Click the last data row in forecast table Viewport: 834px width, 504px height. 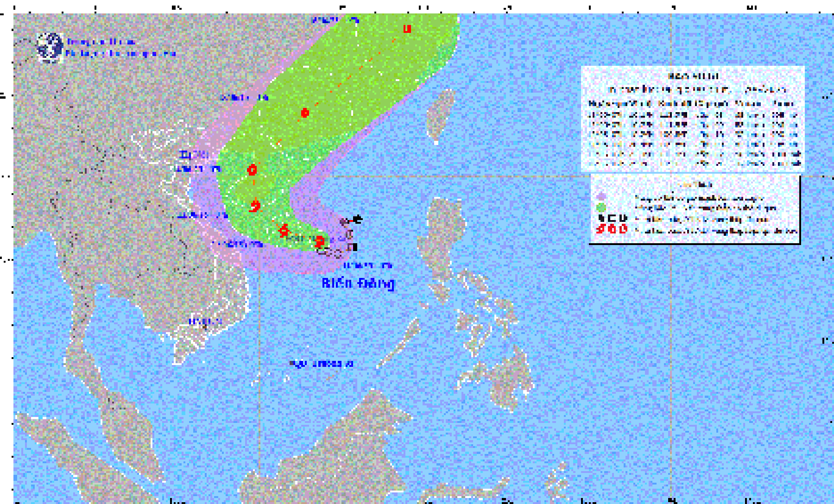[693, 163]
